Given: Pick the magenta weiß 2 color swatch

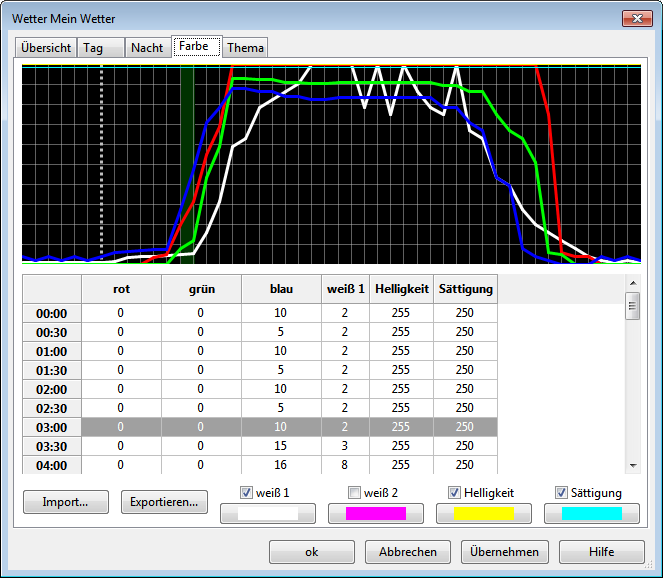Looking at the screenshot, I should [x=377, y=513].
